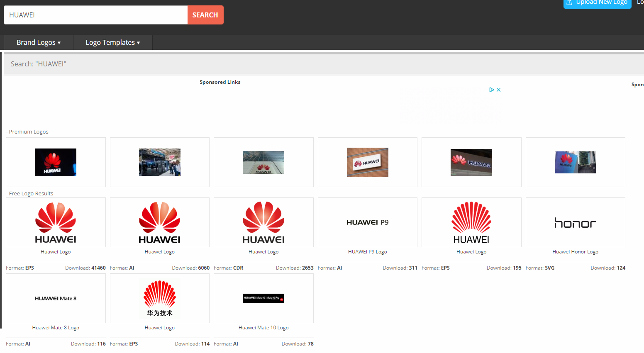Click the Huawei Logo caption above Download: 114
The width and height of the screenshot is (644, 353).
click(160, 328)
